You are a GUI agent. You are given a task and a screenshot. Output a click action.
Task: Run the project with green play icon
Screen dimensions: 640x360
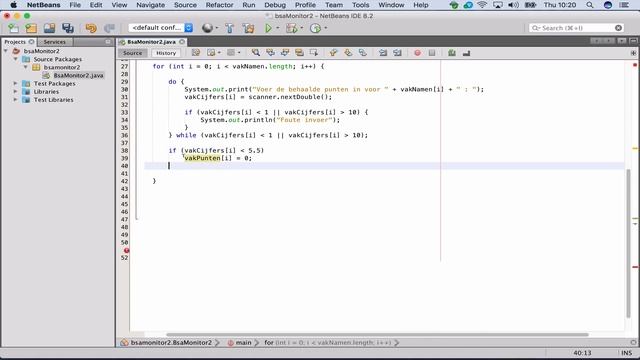[x=268, y=28]
